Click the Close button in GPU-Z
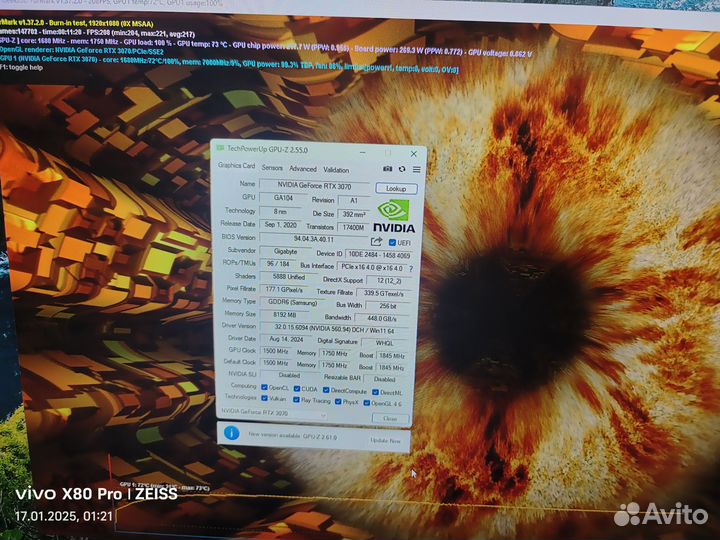Screen dimensions: 720x540 [390, 418]
